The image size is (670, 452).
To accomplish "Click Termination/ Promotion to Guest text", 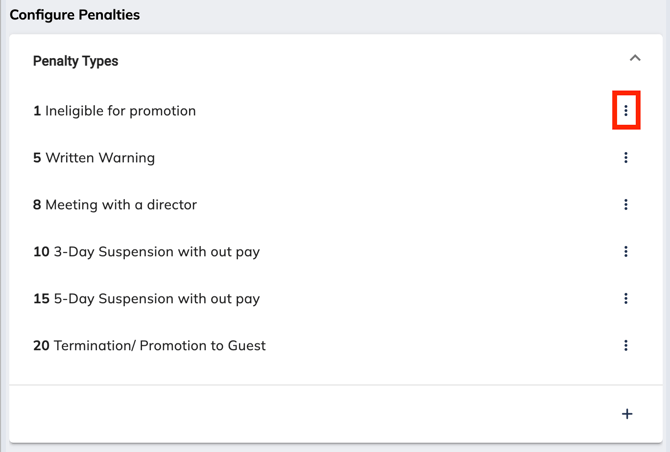I will pyautogui.click(x=160, y=346).
